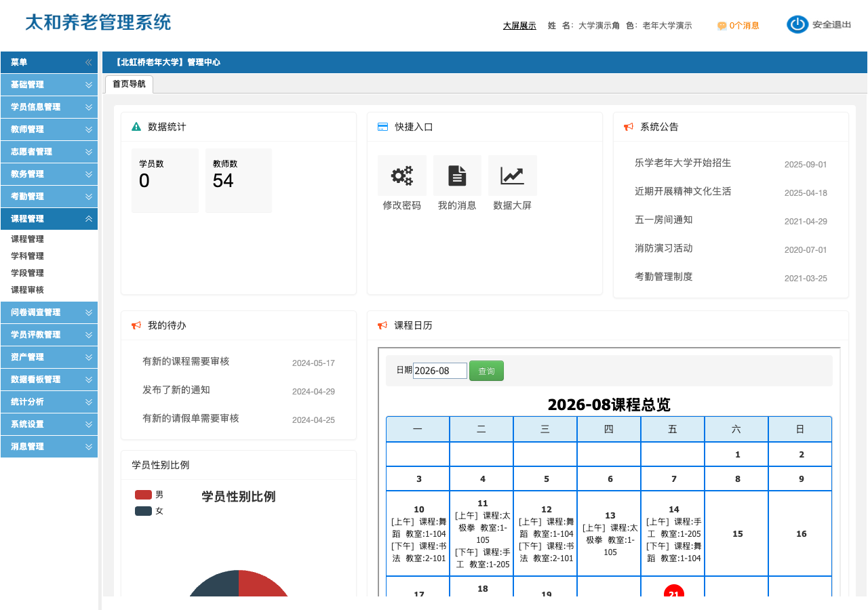
Task: Open the 课程审核 submenu item
Action: [27, 290]
